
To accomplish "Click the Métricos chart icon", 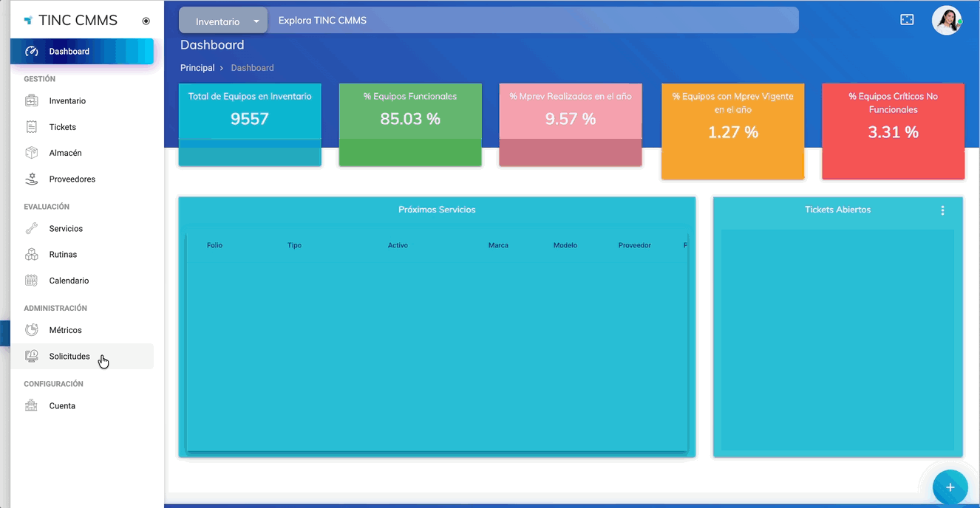I will point(31,330).
